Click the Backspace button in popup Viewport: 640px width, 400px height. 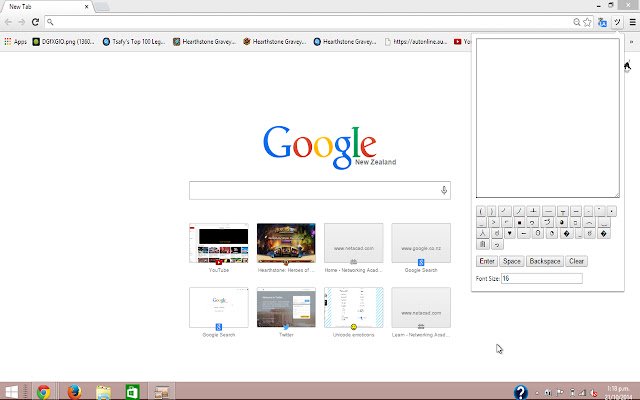coord(544,261)
